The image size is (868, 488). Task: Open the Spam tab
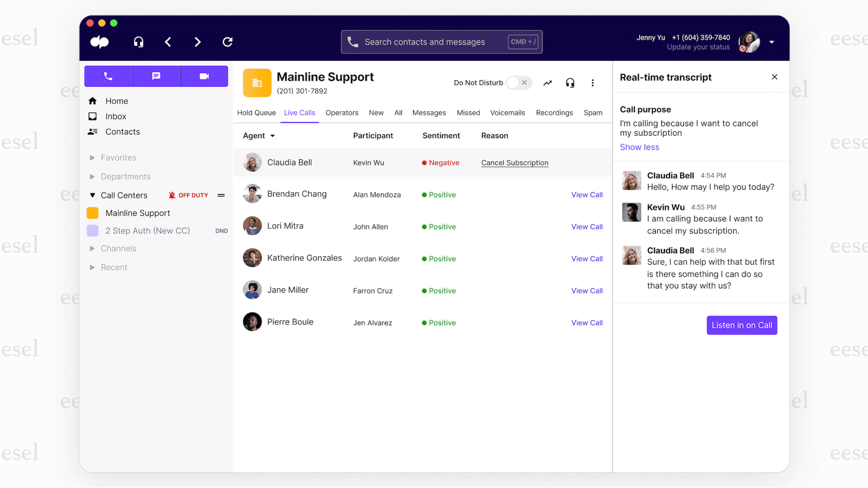(593, 113)
